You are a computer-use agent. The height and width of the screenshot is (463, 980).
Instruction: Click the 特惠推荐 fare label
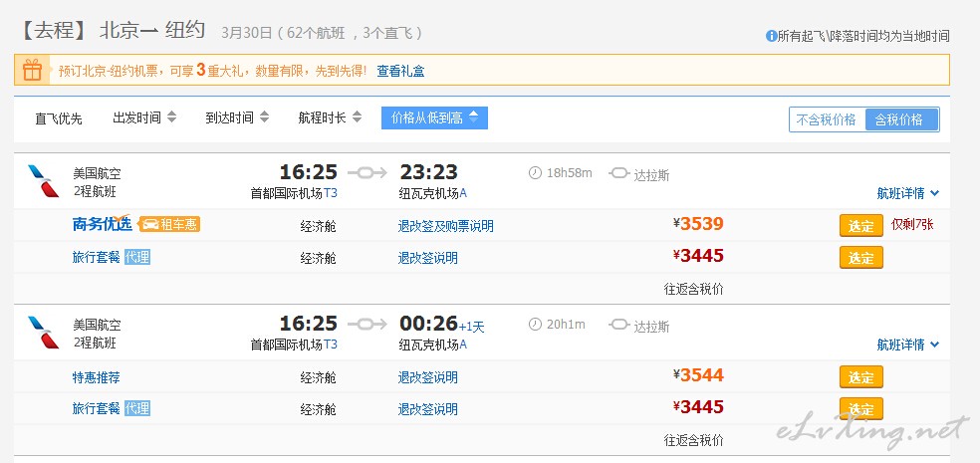tap(97, 376)
